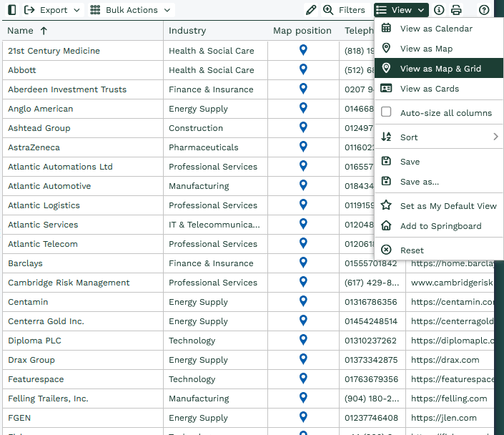Screen dimensions: 504x435
Task: Expand the Sort submenu
Action: pyautogui.click(x=438, y=137)
